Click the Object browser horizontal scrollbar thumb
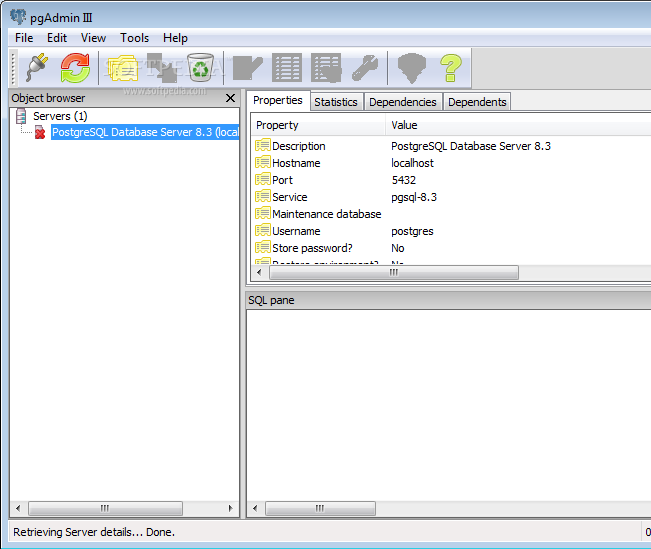Image resolution: width=651 pixels, height=549 pixels. [105, 508]
